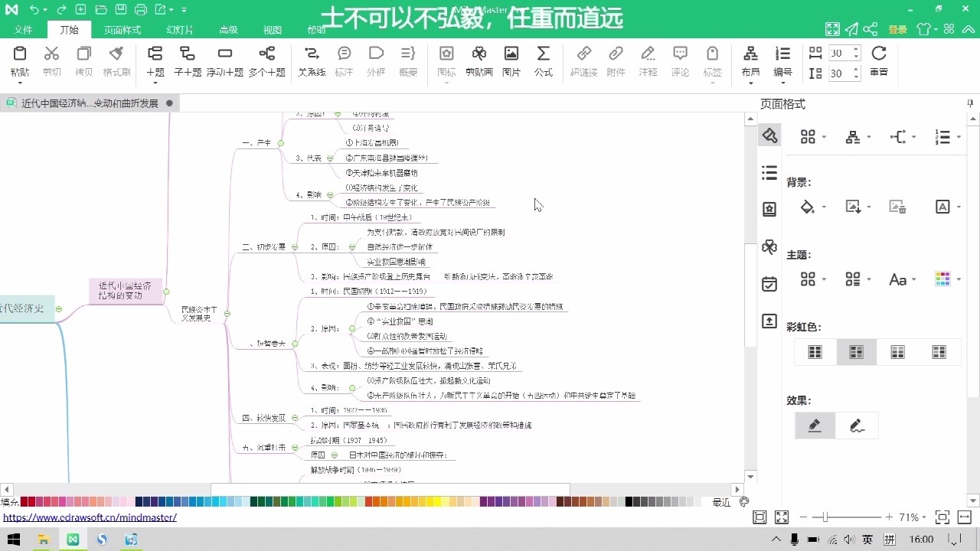
Task: Collapse the 一、产生 branch toggle
Action: tap(281, 143)
